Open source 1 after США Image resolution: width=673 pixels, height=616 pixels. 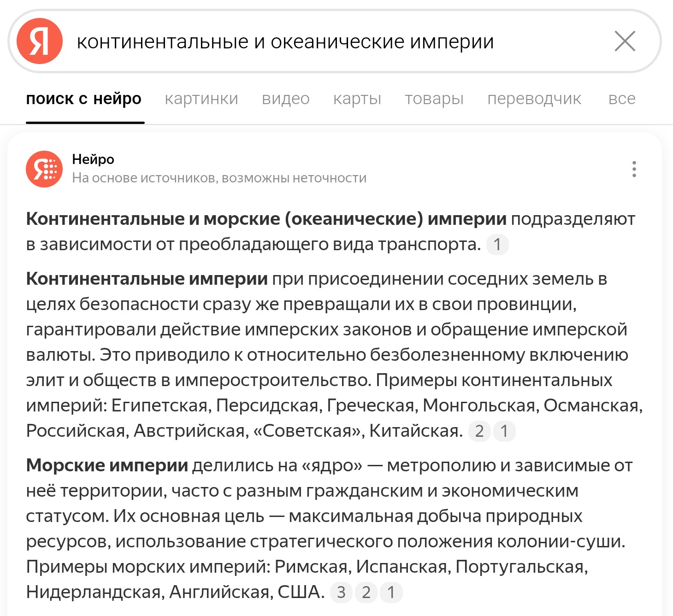click(391, 592)
